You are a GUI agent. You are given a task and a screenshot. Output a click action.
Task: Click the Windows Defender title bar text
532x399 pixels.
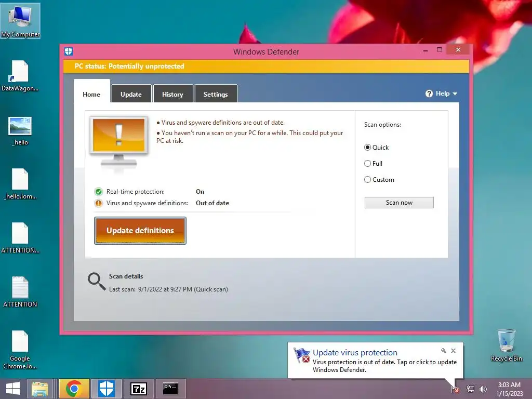tap(267, 52)
